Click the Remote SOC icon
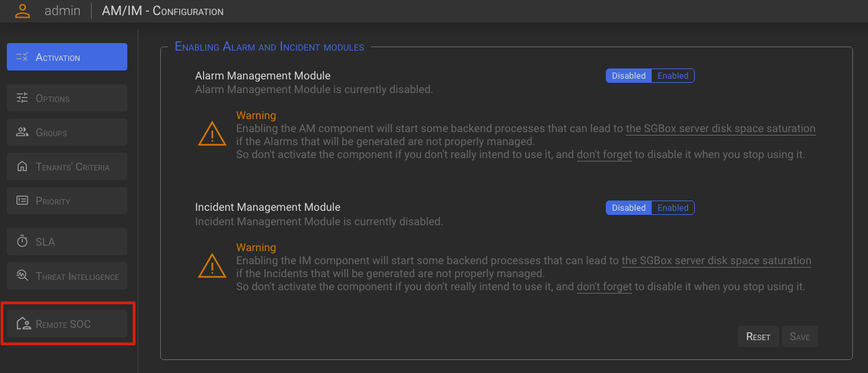The width and height of the screenshot is (868, 373). point(23,324)
